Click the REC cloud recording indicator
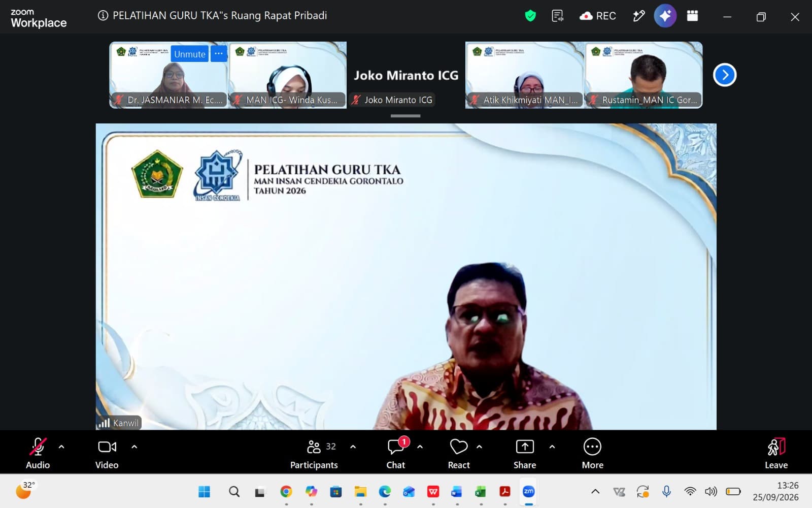The height and width of the screenshot is (508, 812). pyautogui.click(x=598, y=16)
